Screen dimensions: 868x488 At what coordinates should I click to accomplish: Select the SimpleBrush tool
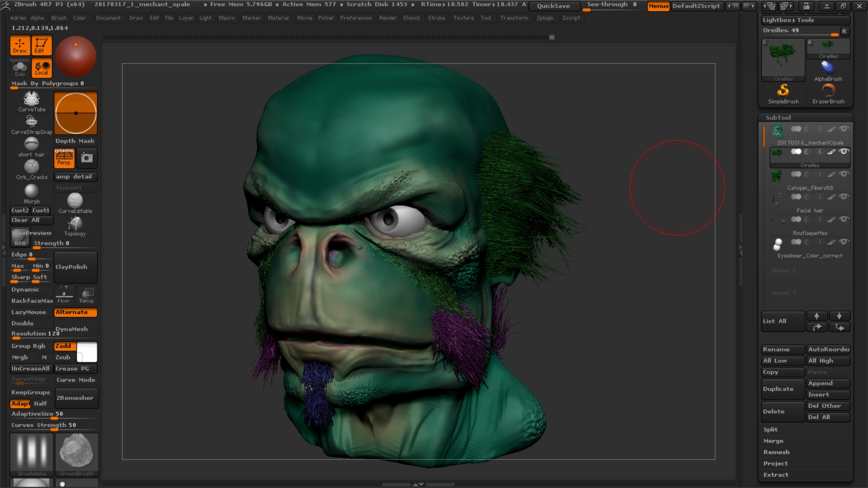point(783,94)
